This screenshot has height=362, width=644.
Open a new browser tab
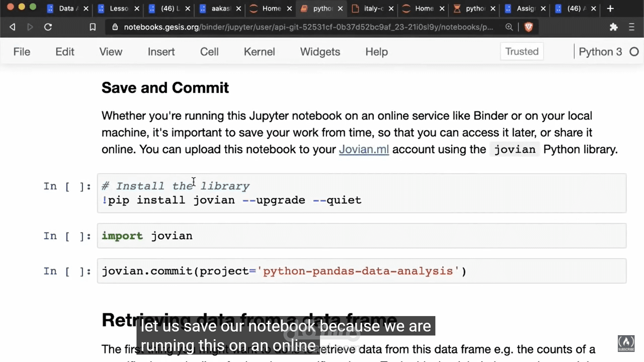pyautogui.click(x=610, y=8)
